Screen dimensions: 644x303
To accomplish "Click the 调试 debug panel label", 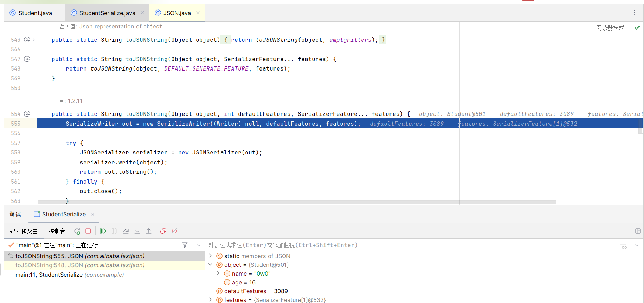I will (15, 214).
